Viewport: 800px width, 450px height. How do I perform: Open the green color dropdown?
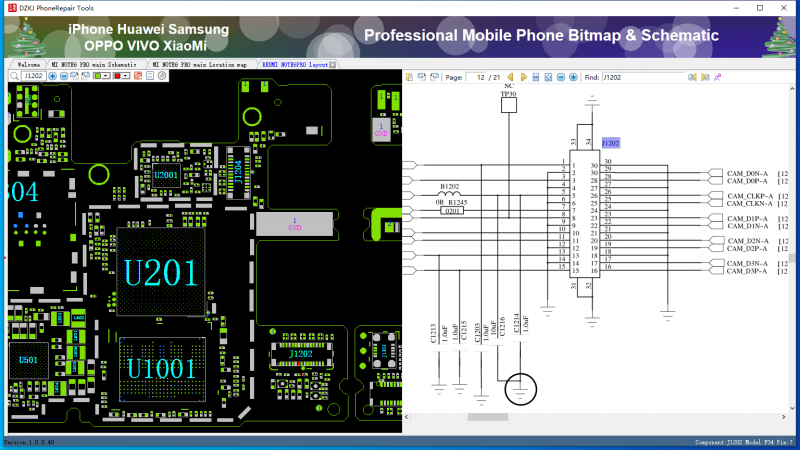(x=106, y=76)
